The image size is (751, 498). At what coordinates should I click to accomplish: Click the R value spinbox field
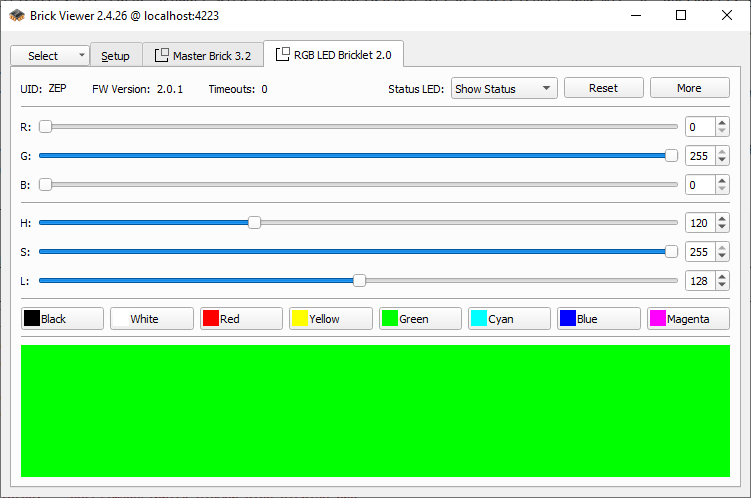coord(698,127)
